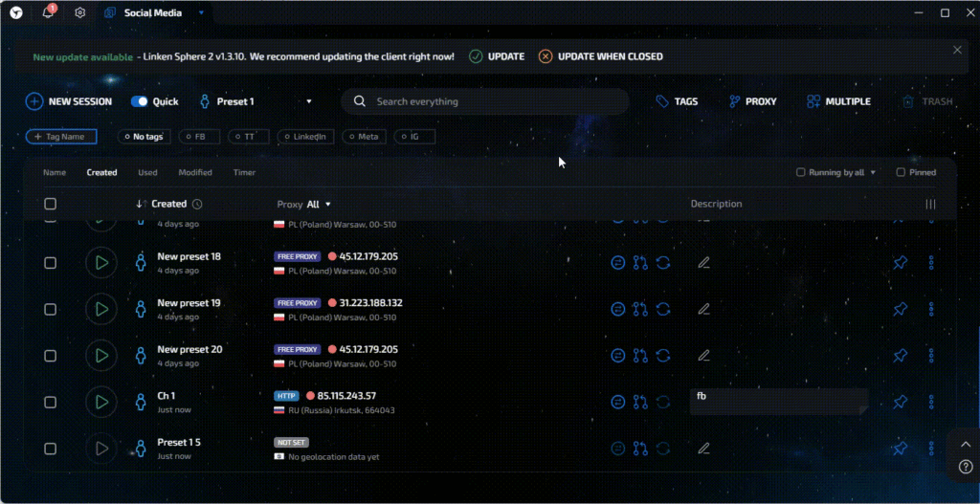
Task: Click the UPDATE button
Action: (x=497, y=56)
